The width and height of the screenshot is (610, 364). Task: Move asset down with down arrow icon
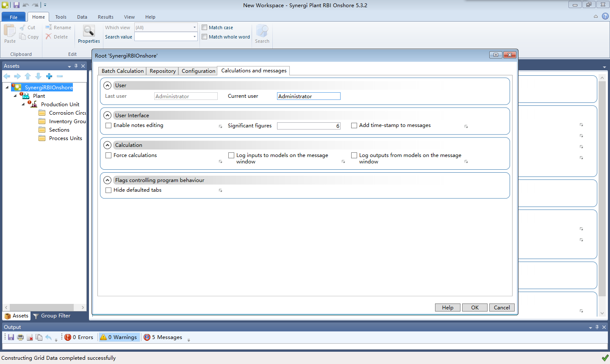click(38, 76)
